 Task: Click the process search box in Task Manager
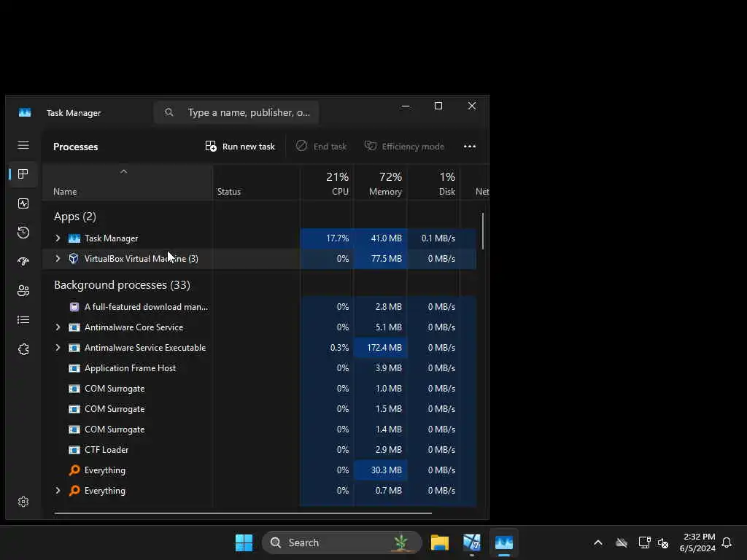236,112
